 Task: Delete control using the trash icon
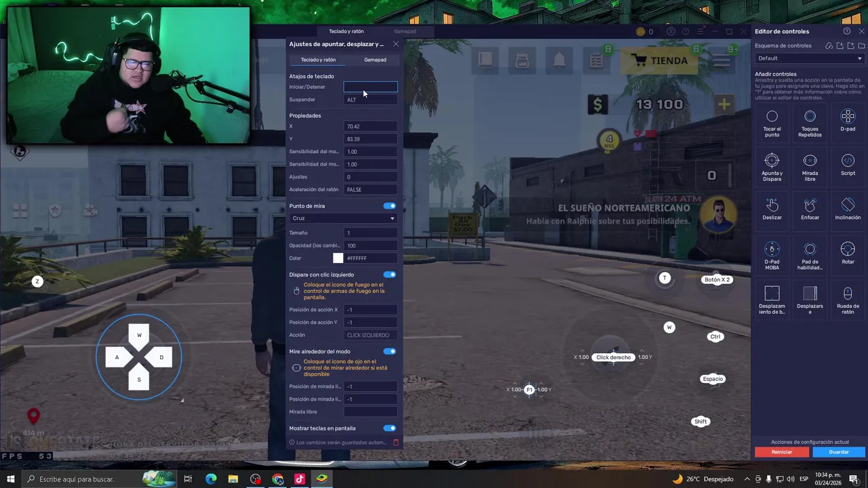[x=396, y=443]
